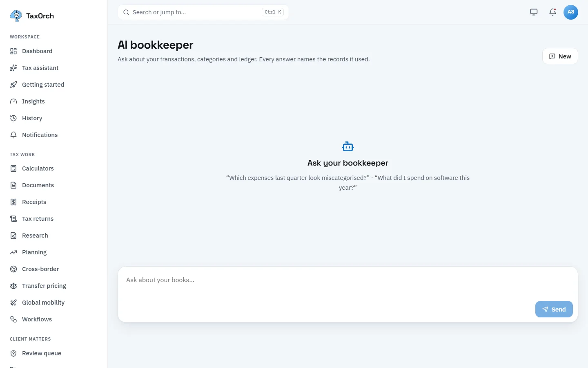The image size is (588, 368).
Task: Click the TaxOrch brand name
Action: (40, 16)
